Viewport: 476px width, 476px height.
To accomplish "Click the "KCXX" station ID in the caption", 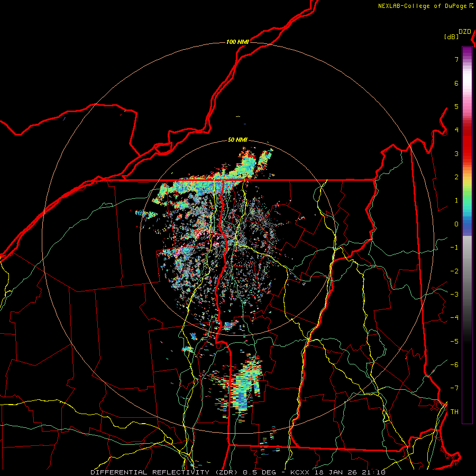I will (300, 472).
